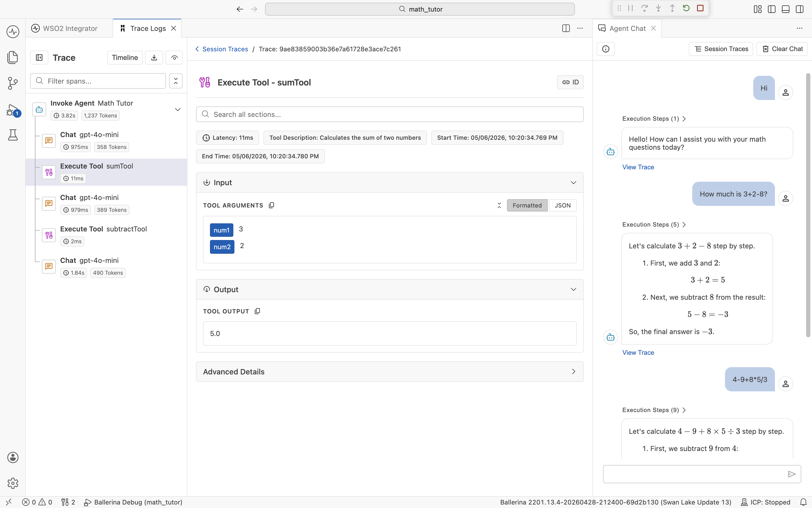Customize layout from the title bar
Image resolution: width=812 pixels, height=508 pixels.
click(758, 9)
